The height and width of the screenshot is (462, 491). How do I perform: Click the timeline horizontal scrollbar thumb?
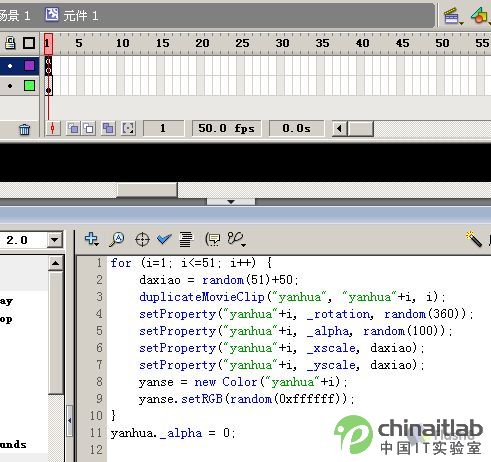360,129
